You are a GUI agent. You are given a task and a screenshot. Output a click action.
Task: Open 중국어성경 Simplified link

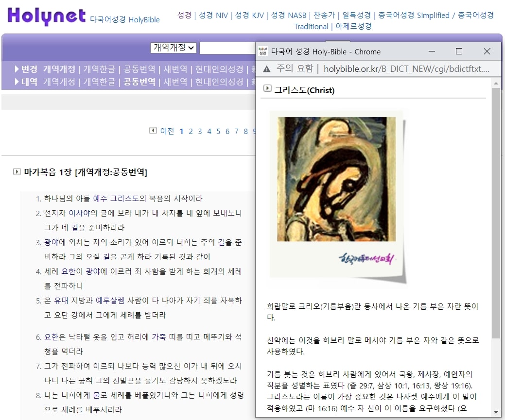click(414, 15)
